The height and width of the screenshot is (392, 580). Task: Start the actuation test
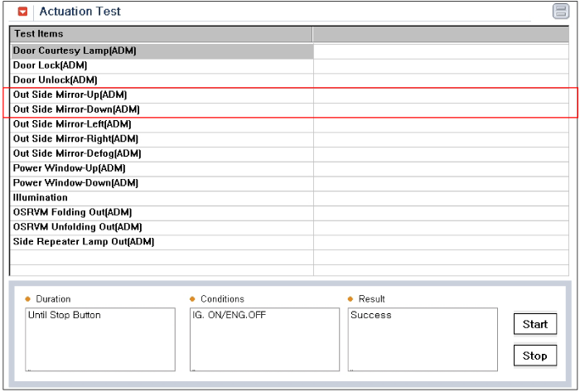(535, 324)
